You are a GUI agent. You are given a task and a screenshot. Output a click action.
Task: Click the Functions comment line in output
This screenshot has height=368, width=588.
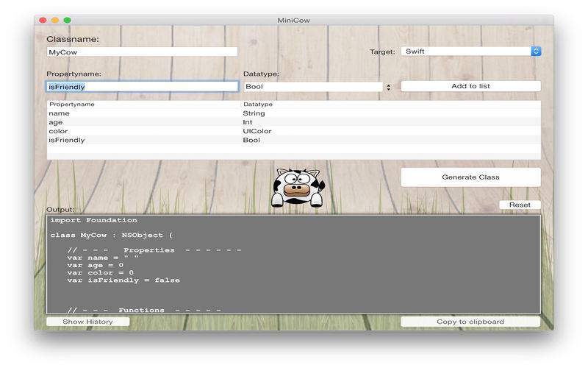click(x=144, y=310)
